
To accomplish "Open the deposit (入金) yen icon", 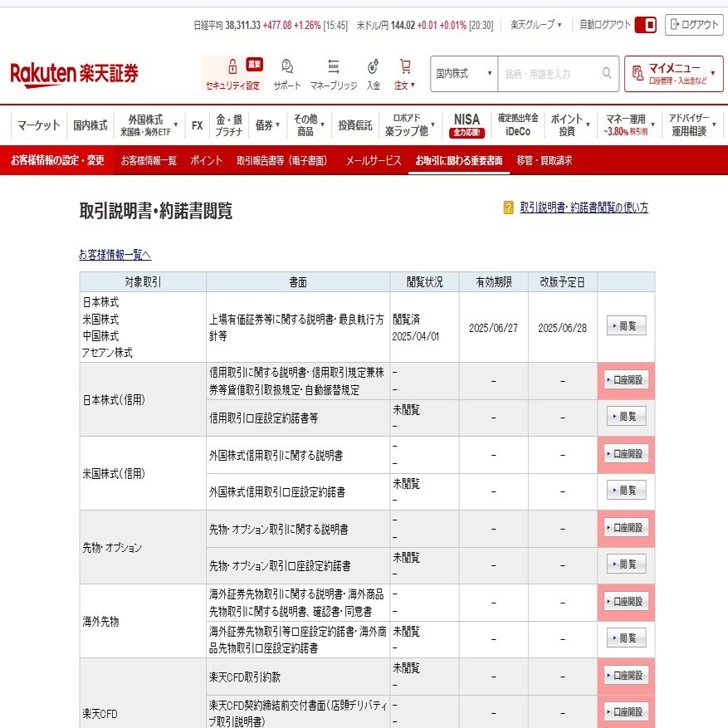I will point(374,66).
